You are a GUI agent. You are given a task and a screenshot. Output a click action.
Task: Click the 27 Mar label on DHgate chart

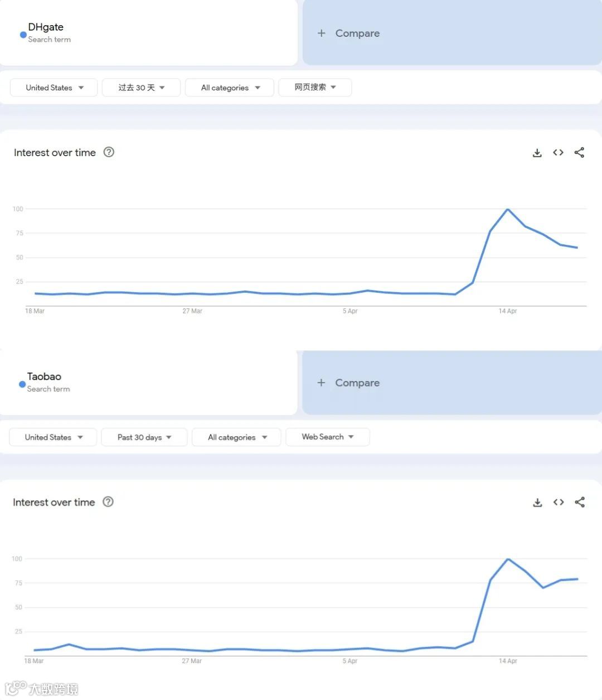[x=192, y=311]
